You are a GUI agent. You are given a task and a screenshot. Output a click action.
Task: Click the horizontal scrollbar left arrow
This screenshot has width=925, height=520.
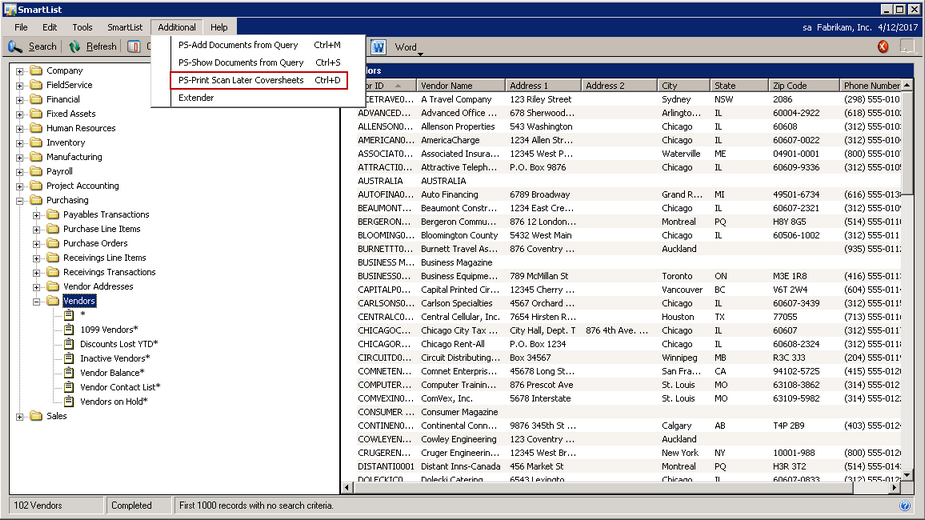click(347, 488)
